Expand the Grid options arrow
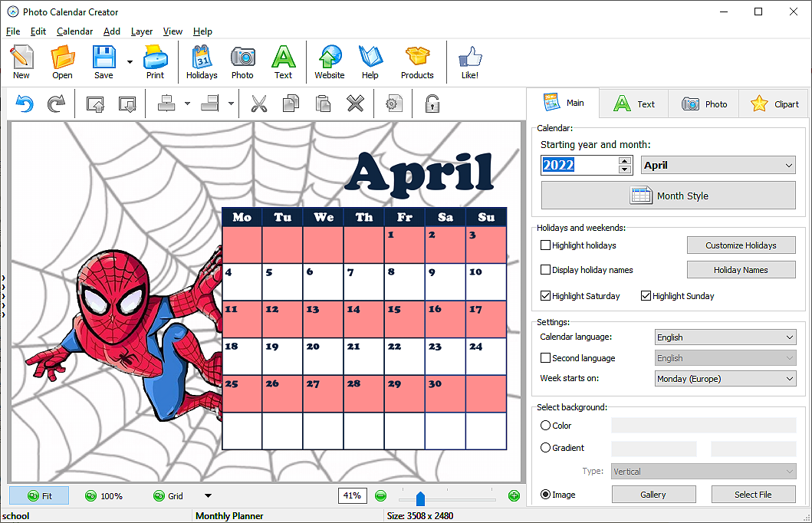The height and width of the screenshot is (523, 812). pos(208,495)
